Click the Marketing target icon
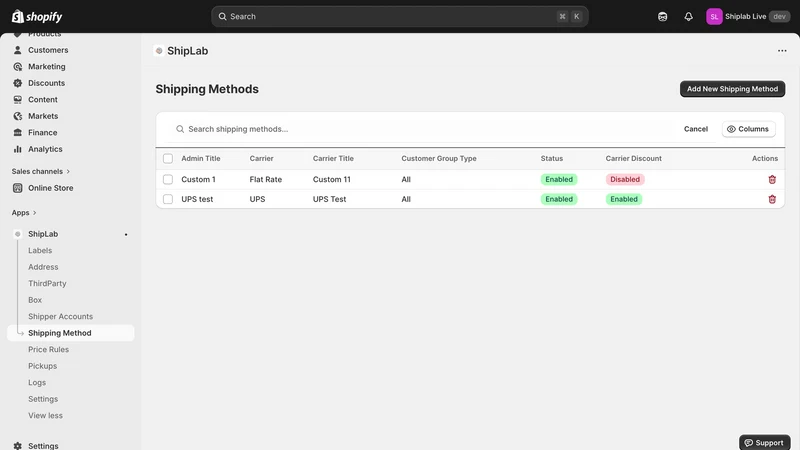 pyautogui.click(x=18, y=66)
